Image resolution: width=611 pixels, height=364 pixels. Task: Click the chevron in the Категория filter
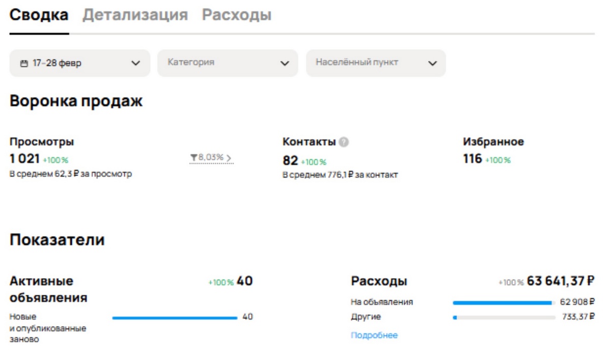click(x=285, y=64)
